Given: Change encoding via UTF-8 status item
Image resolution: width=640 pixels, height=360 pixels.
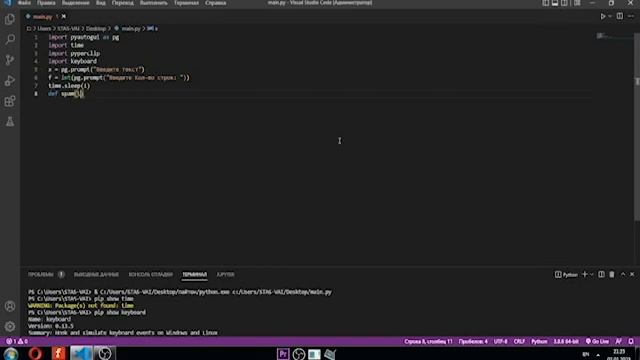Looking at the screenshot, I should 500,341.
